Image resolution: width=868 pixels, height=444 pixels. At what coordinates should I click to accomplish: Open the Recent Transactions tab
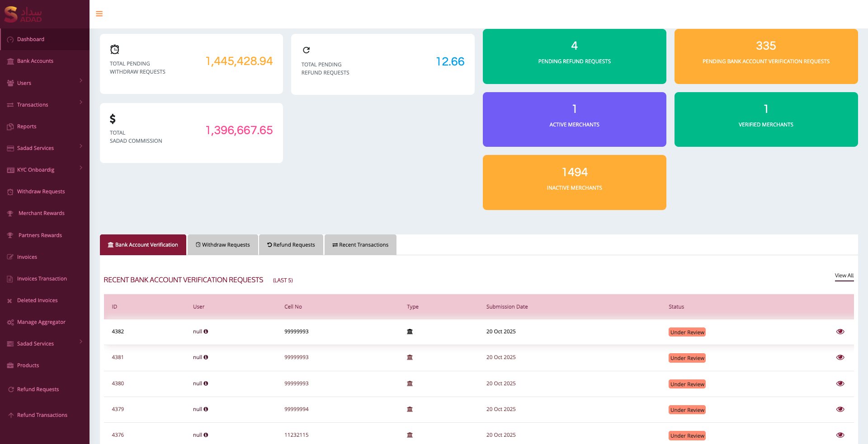click(x=360, y=244)
